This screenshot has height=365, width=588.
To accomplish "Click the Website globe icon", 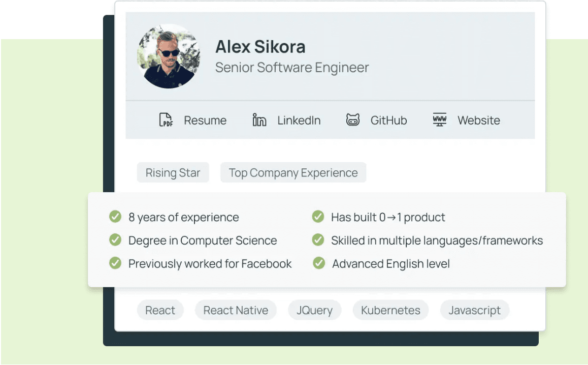I will (x=439, y=120).
